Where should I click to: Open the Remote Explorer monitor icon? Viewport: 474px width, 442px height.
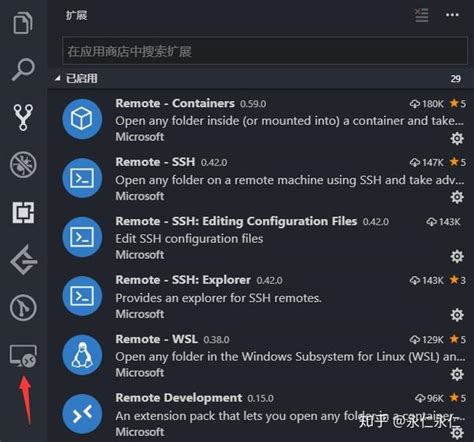[x=23, y=356]
